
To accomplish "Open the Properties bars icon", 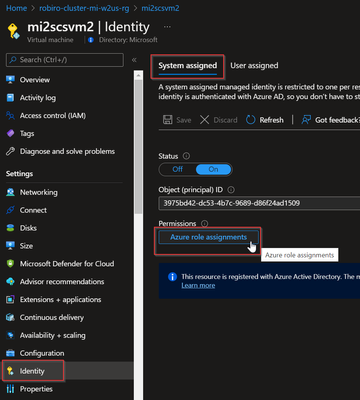I will pyautogui.click(x=10, y=389).
